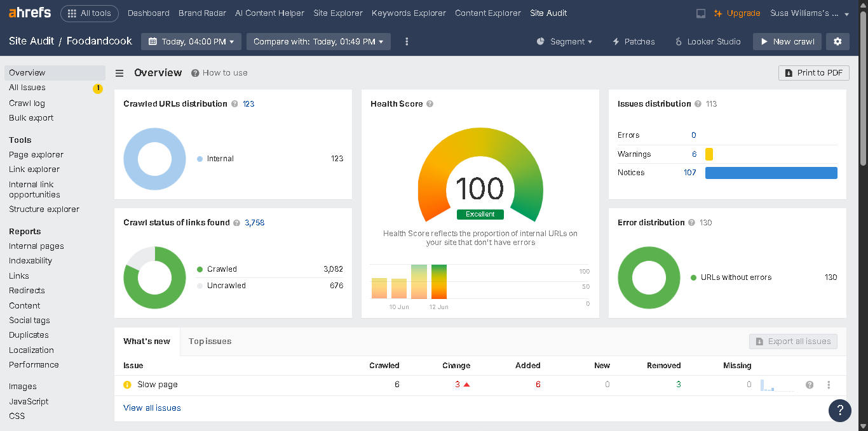
Task: Open the Social tags report
Action: point(29,321)
